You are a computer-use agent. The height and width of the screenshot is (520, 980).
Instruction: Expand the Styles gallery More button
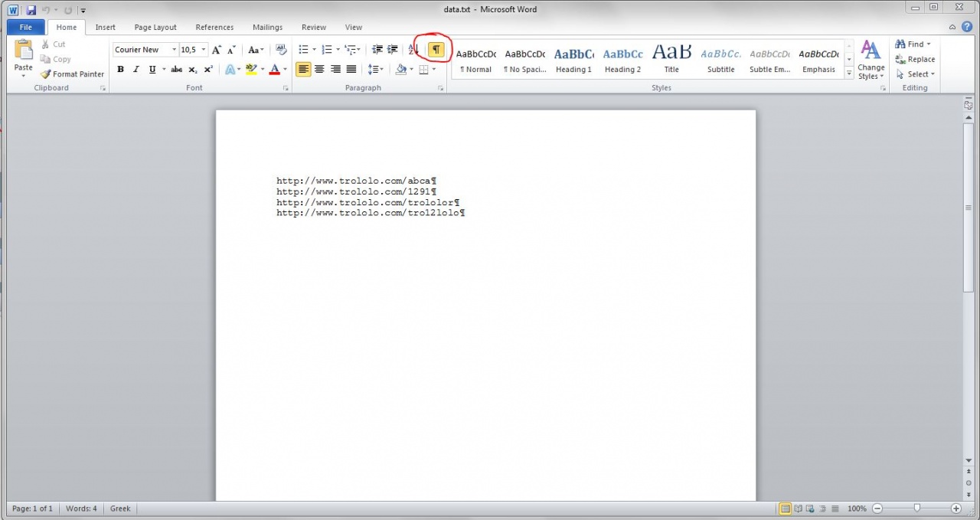pos(849,74)
